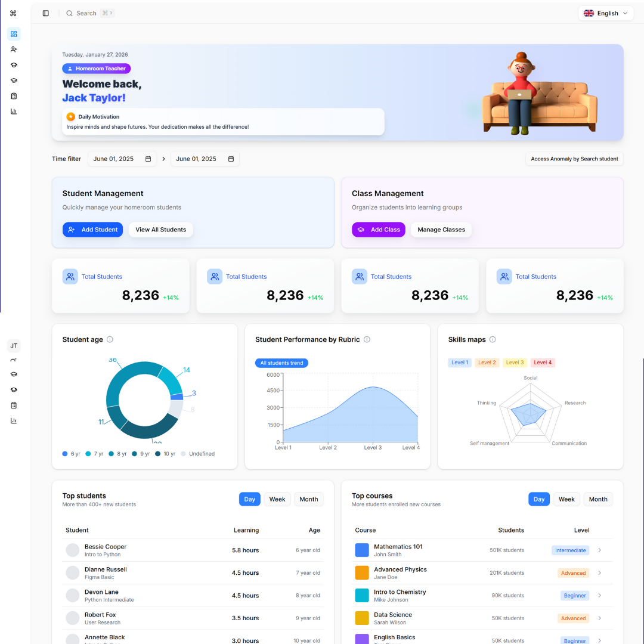Viewport: 644px width, 644px height.
Task: Toggle Level 4 in Skills maps legend
Action: tap(543, 363)
